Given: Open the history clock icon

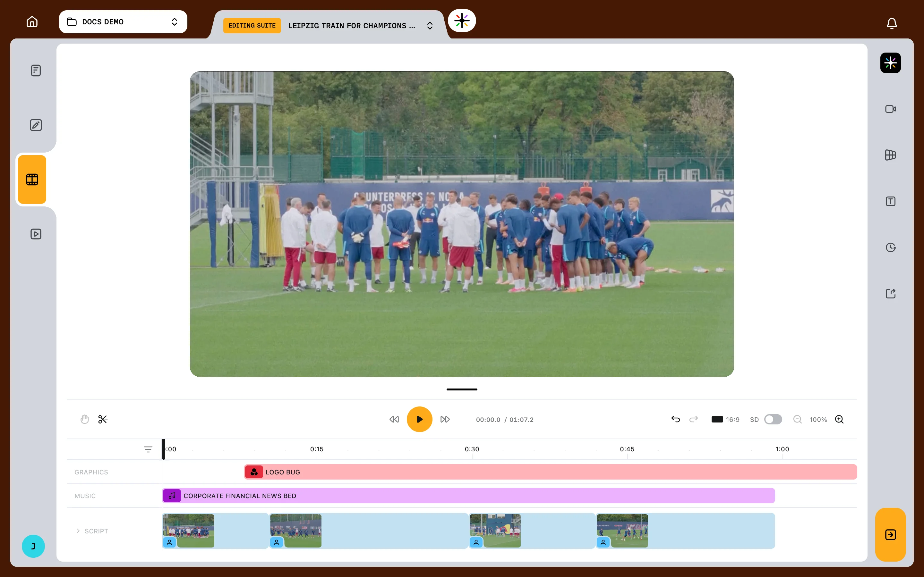Looking at the screenshot, I should [890, 248].
